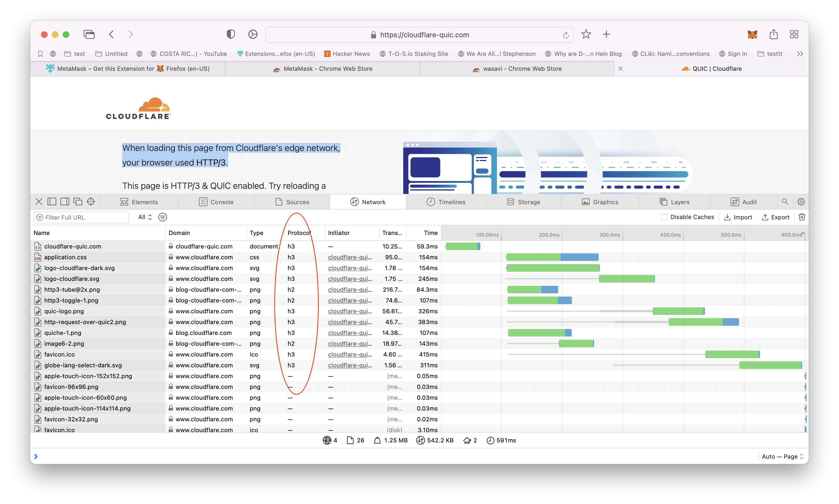Click the 591ms load time status icon
The image size is (839, 504).
click(x=490, y=440)
